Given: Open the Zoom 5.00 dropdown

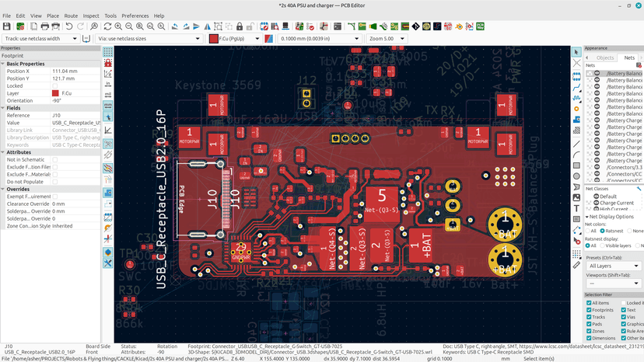Looking at the screenshot, I should click(x=390, y=38).
